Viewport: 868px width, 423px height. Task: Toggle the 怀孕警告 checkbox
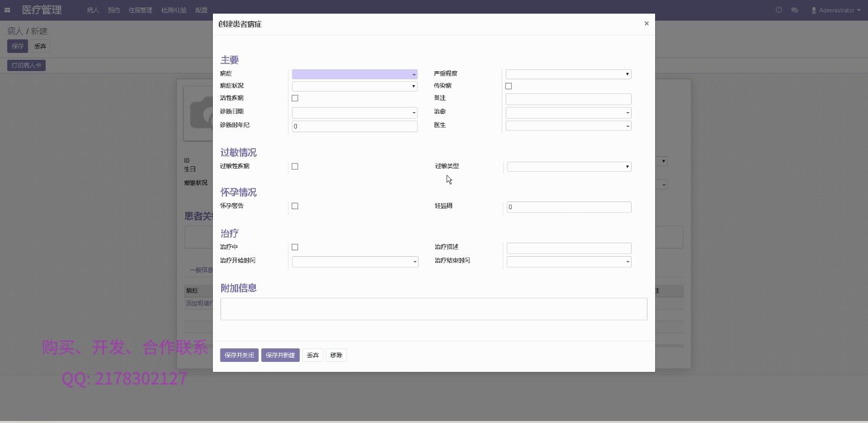[295, 206]
